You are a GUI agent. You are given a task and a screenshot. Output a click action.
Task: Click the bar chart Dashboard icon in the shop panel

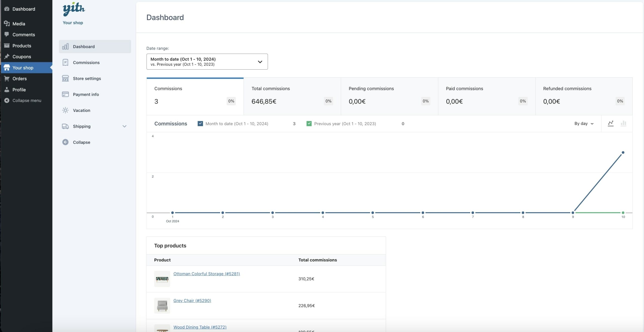click(x=65, y=46)
